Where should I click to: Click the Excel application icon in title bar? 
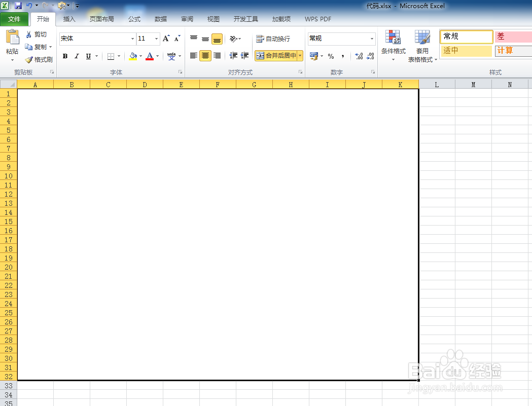(5, 6)
